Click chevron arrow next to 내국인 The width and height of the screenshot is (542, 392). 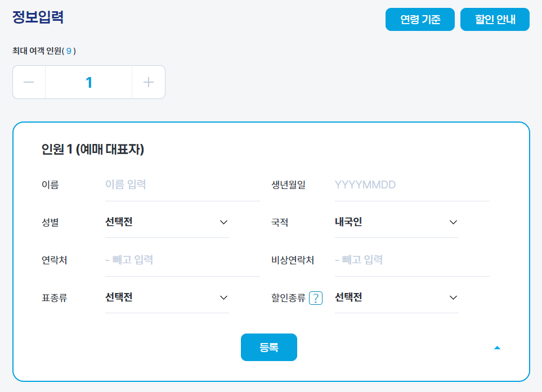pos(453,222)
